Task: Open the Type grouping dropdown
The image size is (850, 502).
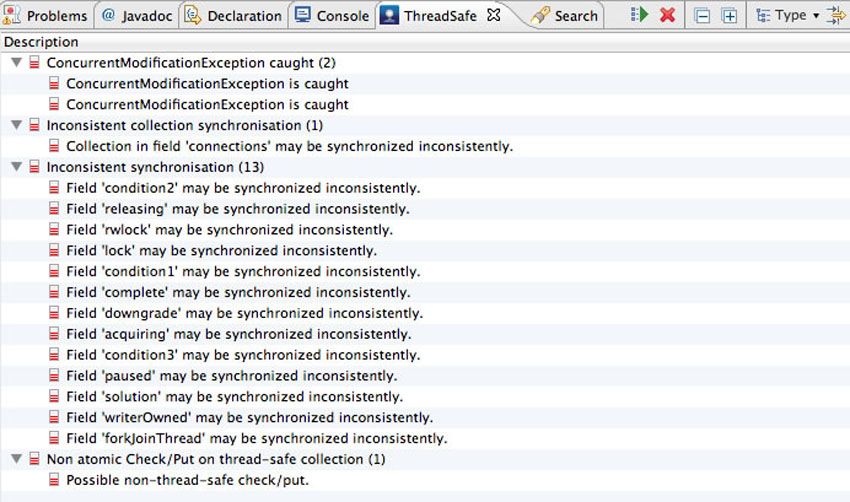Action: coord(787,15)
